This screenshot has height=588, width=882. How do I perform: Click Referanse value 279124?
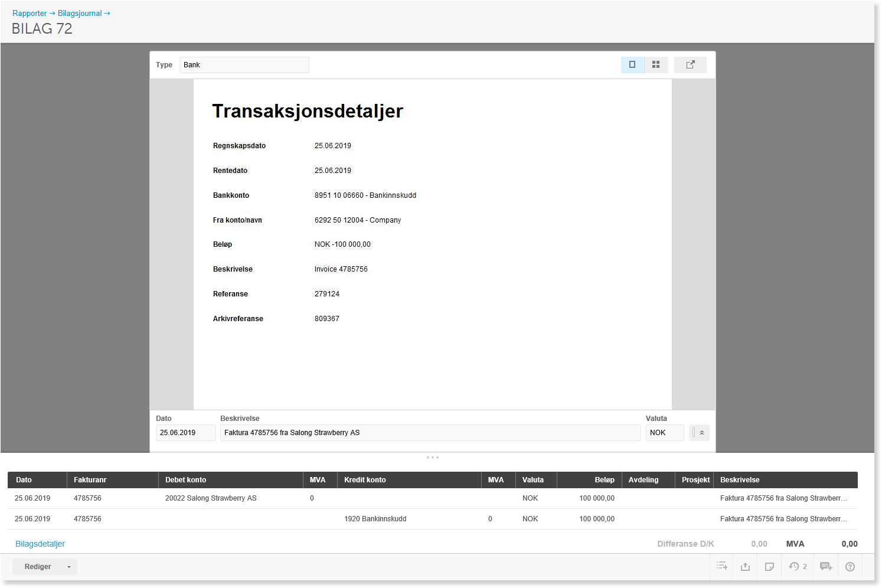[x=327, y=294]
